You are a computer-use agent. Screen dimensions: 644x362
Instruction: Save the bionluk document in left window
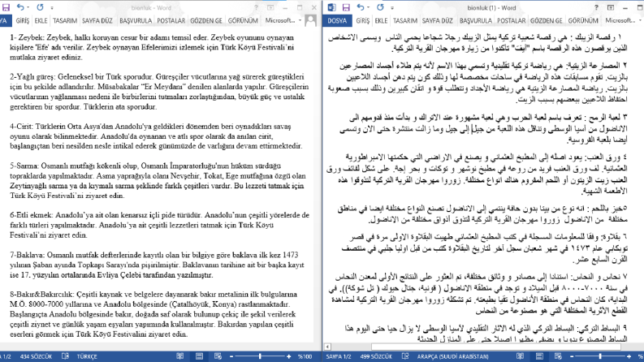pos(6,7)
